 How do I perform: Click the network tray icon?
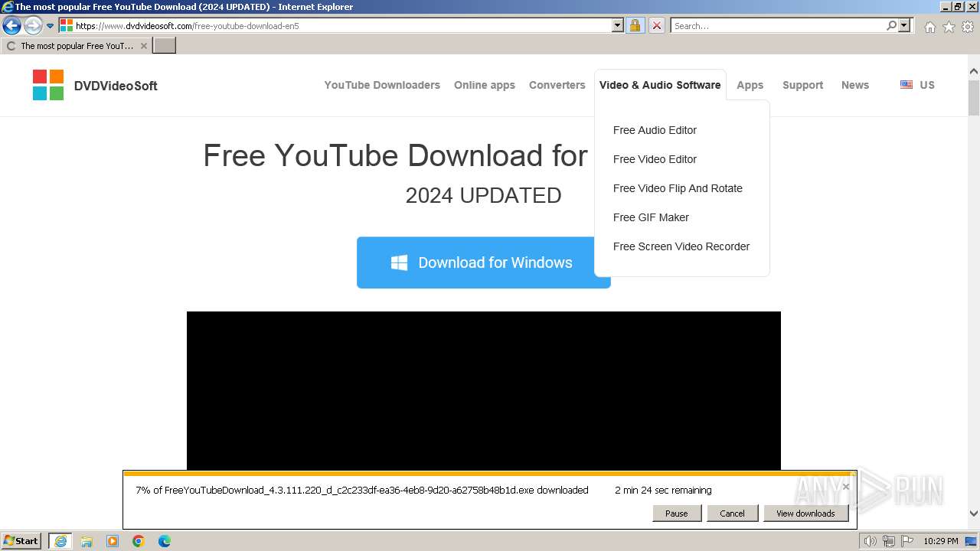pos(889,541)
